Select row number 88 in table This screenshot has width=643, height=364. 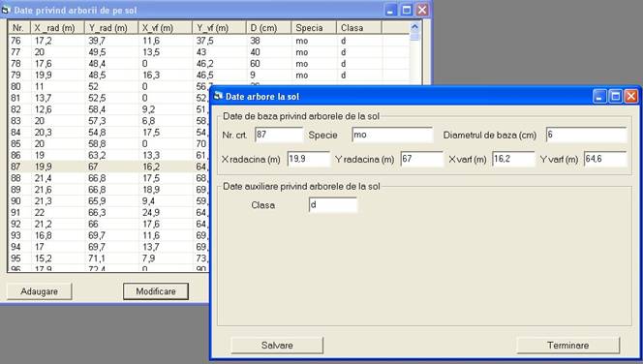108,178
